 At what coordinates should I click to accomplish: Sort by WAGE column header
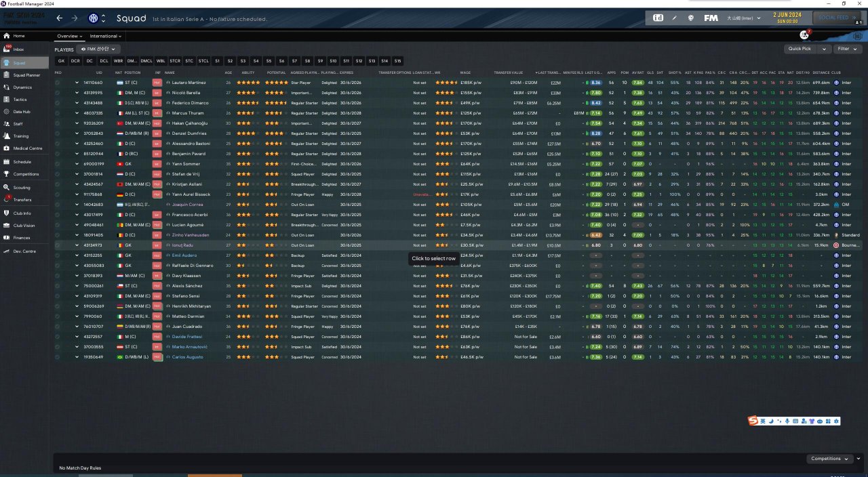click(465, 72)
